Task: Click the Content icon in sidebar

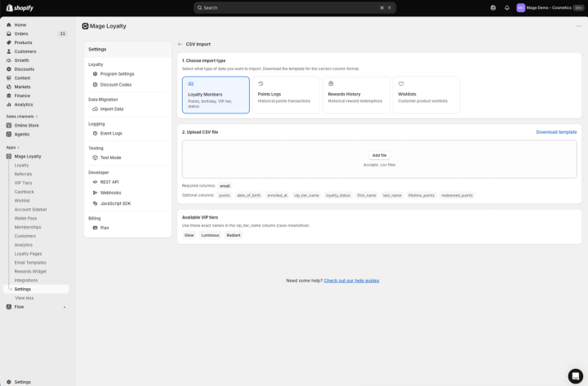Action: [x=9, y=78]
